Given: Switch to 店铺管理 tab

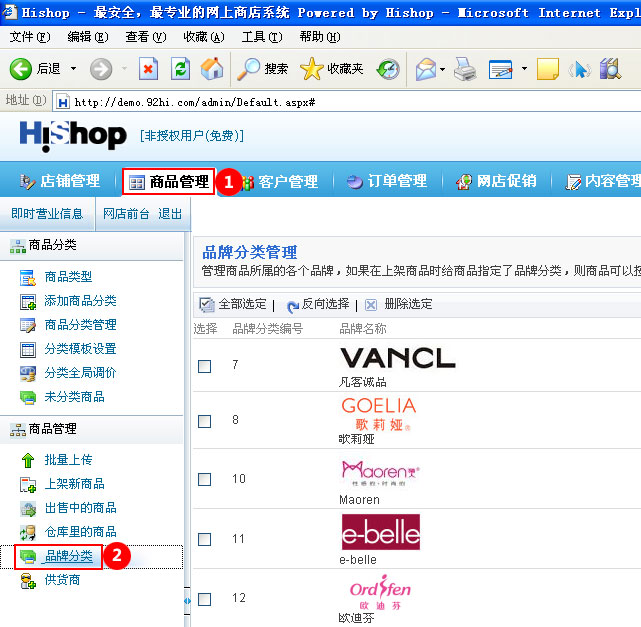Looking at the screenshot, I should (60, 181).
